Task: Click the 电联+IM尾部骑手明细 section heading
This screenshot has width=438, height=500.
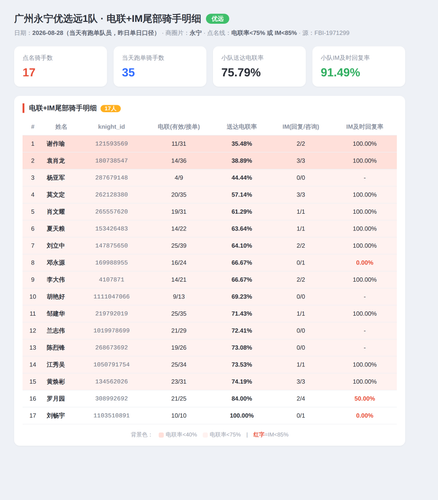Action: [x=63, y=108]
